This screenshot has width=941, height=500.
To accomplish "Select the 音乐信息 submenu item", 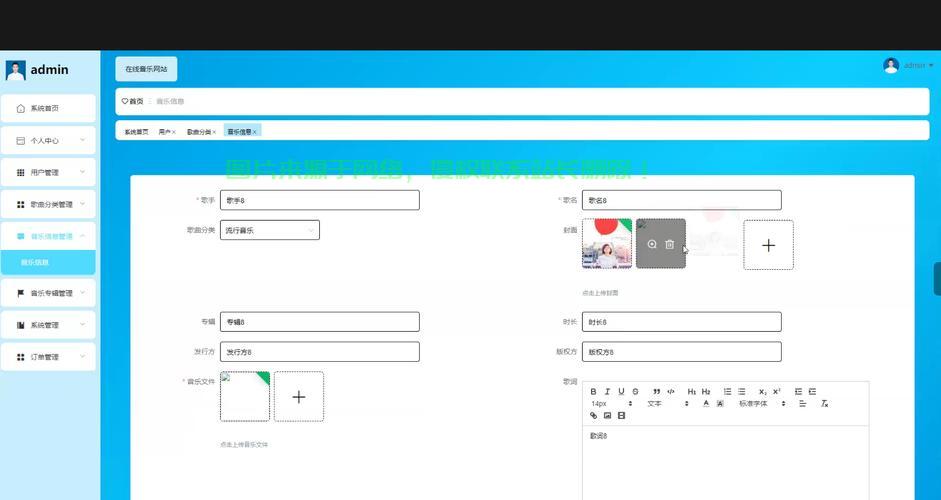I will (48, 262).
